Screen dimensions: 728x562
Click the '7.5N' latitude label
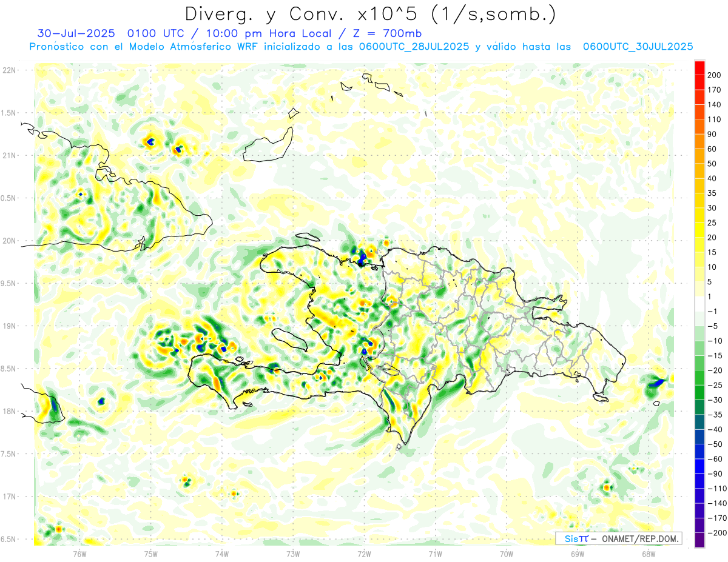point(9,453)
